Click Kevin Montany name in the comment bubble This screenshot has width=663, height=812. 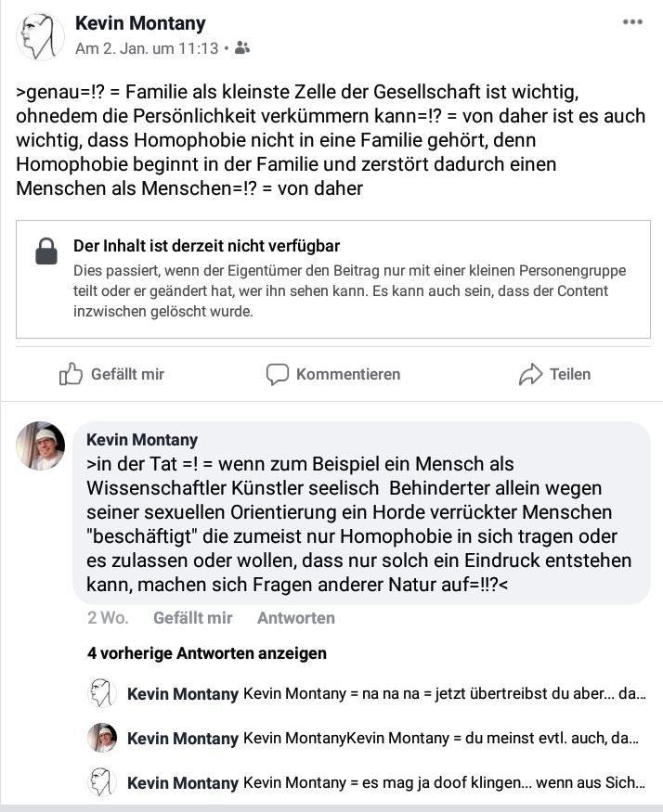(x=142, y=440)
